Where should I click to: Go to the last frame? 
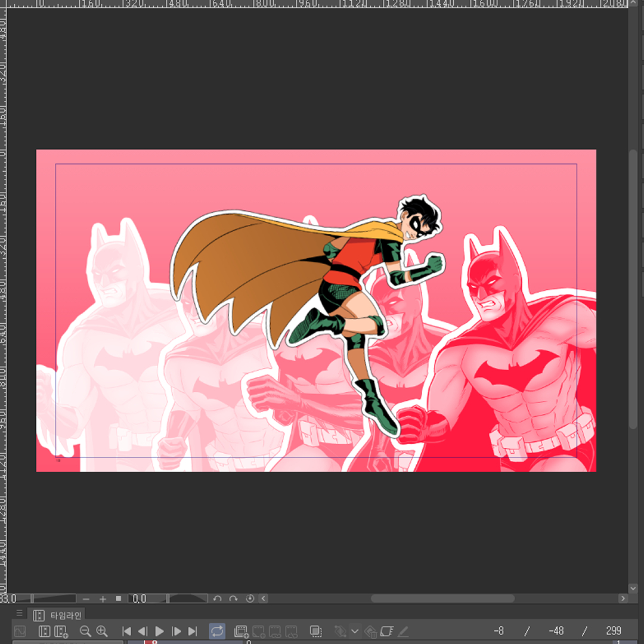192,631
